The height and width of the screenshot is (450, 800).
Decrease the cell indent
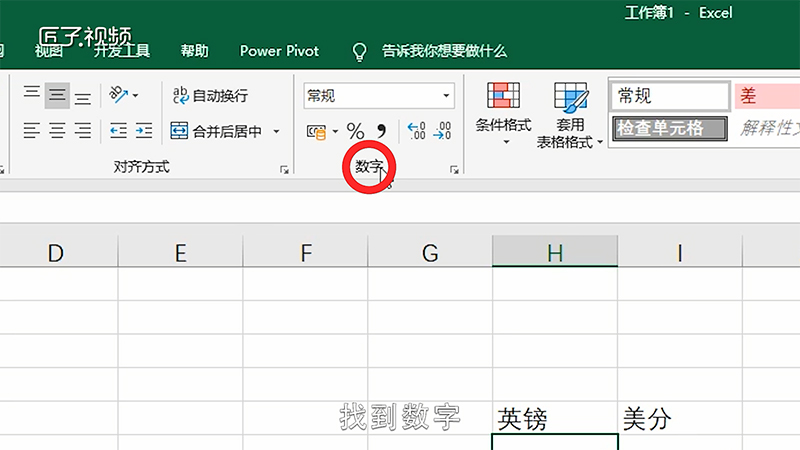118,130
